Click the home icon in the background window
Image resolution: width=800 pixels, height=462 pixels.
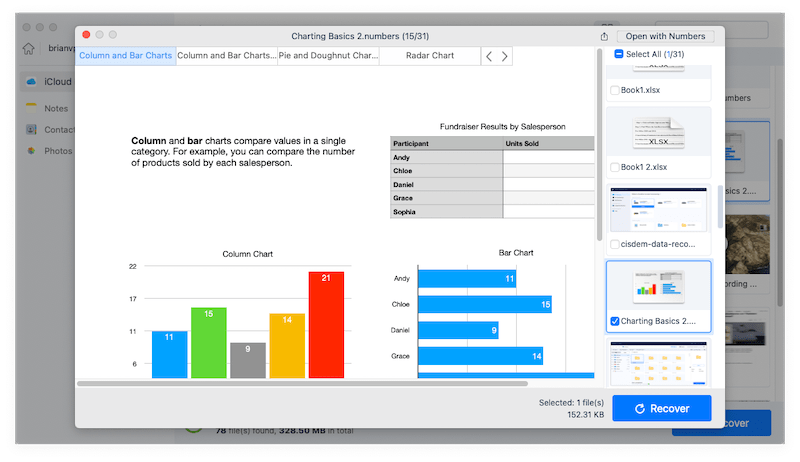29,49
